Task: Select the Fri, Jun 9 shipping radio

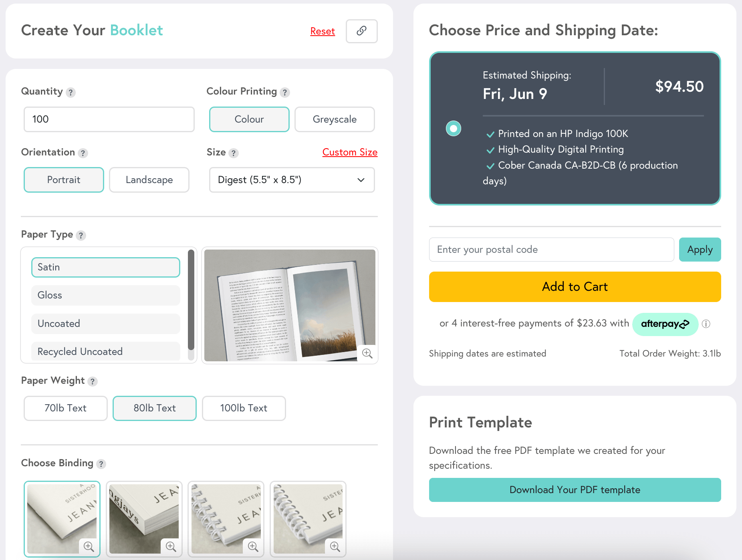Action: click(453, 129)
